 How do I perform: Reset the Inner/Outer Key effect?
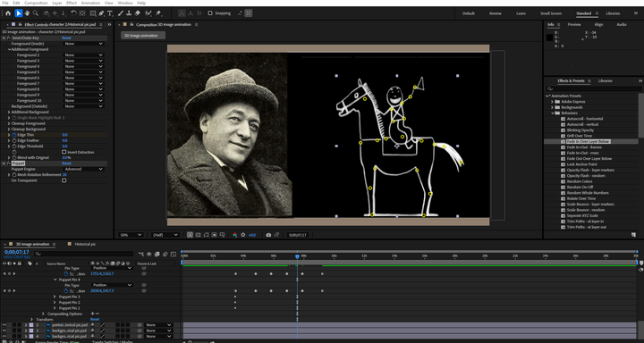pos(66,38)
